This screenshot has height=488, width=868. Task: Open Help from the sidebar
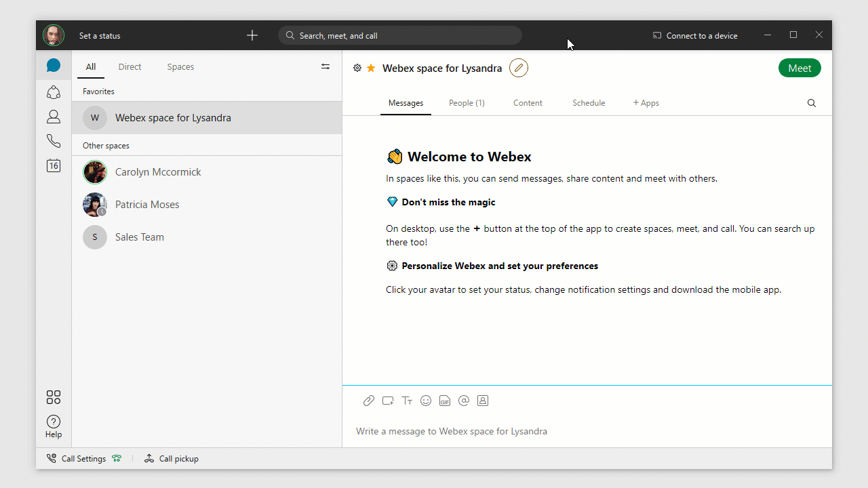point(54,426)
